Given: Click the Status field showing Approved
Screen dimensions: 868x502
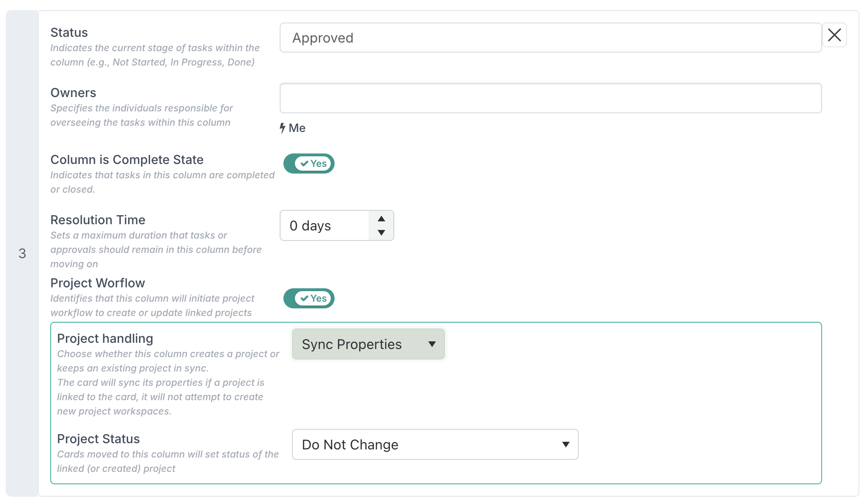Looking at the screenshot, I should [x=550, y=38].
